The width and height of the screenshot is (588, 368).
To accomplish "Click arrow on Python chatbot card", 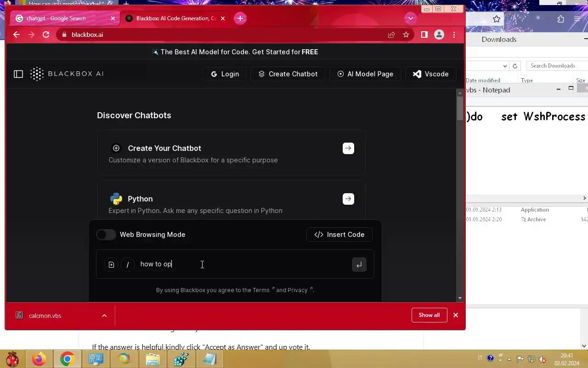I will [x=348, y=199].
